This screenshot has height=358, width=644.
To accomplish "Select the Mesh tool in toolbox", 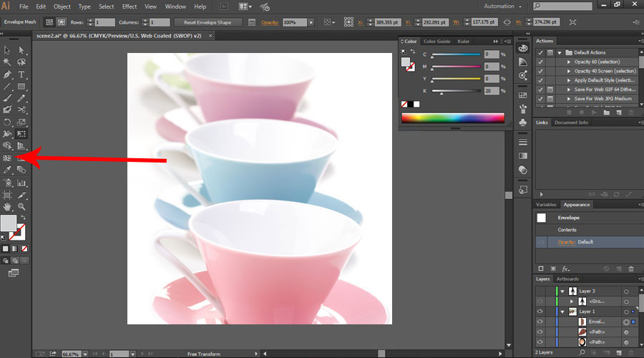I will (x=7, y=158).
